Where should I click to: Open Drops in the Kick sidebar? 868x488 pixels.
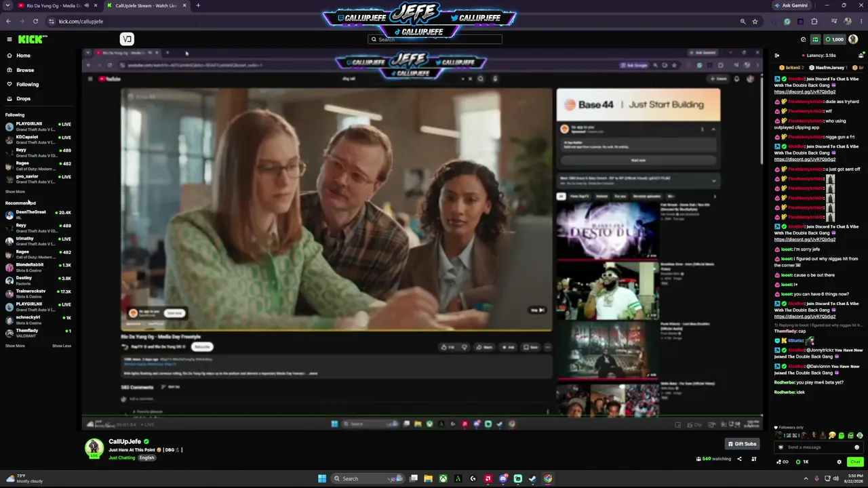(23, 98)
